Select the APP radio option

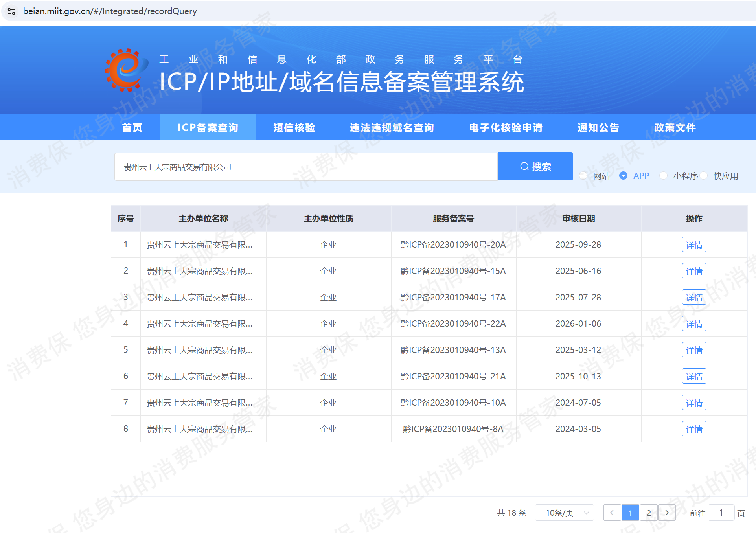(x=623, y=176)
